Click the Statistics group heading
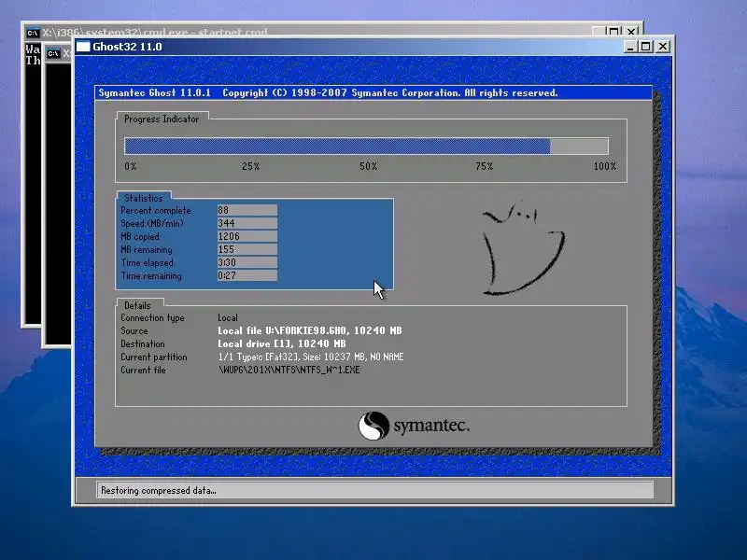Image resolution: width=747 pixels, height=560 pixels. (x=144, y=198)
